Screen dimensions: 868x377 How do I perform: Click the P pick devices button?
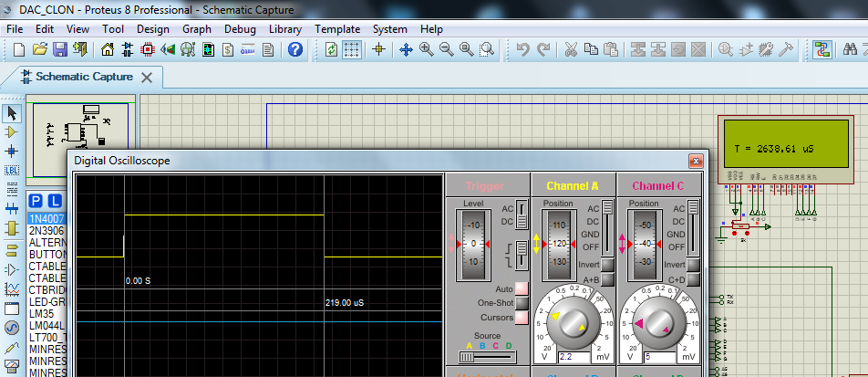[x=36, y=201]
